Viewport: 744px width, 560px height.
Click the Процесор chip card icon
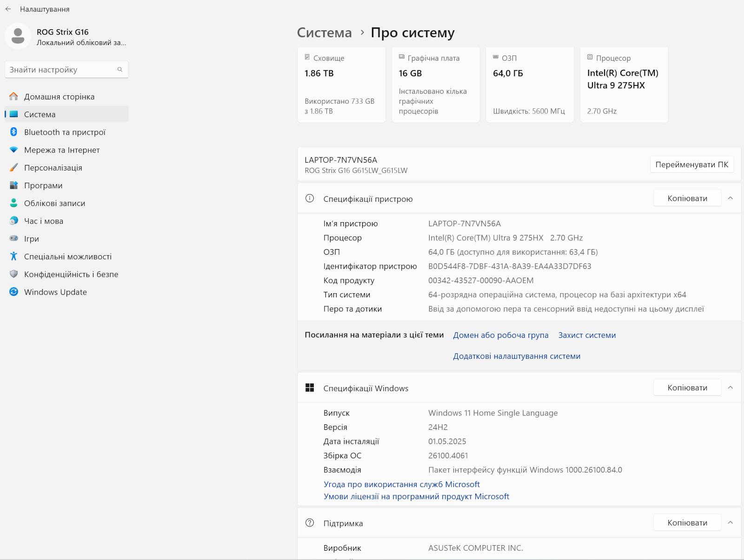pos(590,57)
